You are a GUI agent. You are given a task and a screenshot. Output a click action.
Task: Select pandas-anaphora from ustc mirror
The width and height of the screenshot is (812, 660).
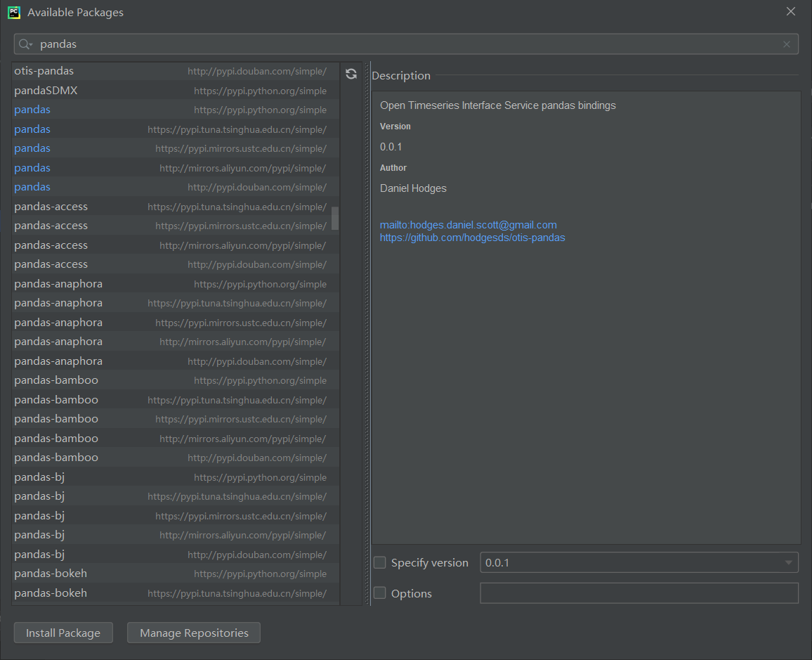pyautogui.click(x=176, y=322)
